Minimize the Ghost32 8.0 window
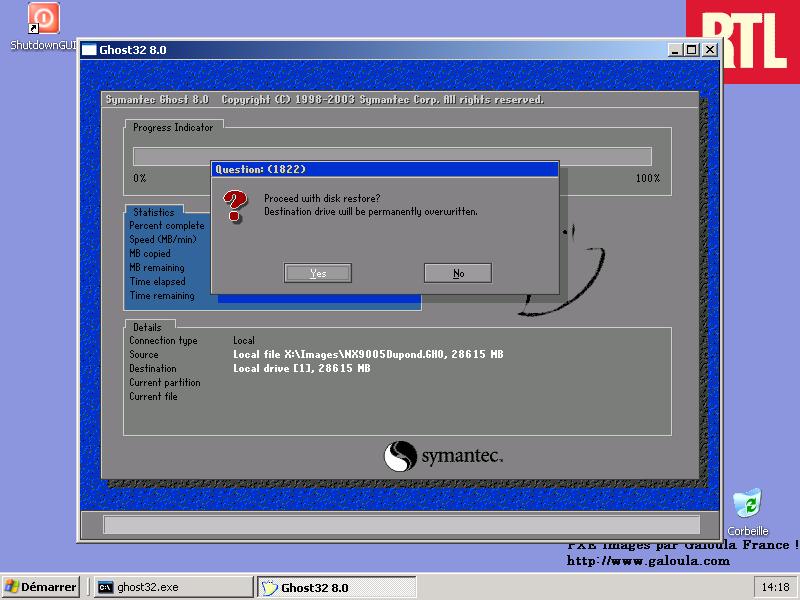The image size is (800, 600). (x=675, y=50)
